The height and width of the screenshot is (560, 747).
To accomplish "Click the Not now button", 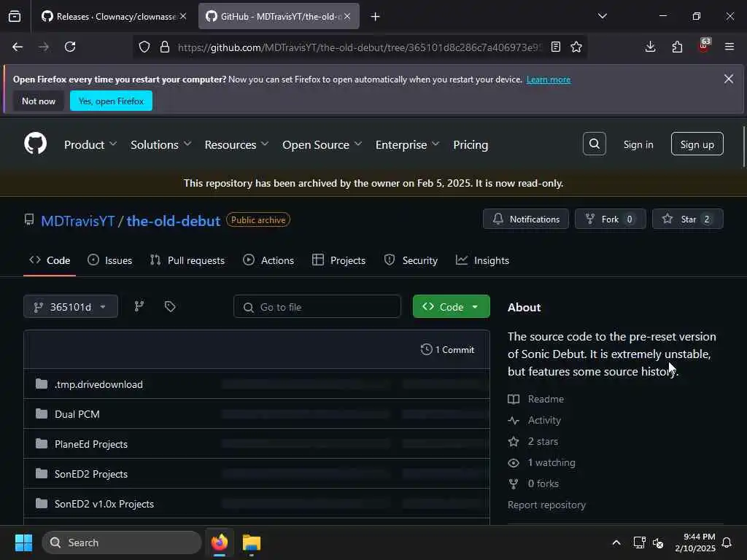I will tap(39, 101).
